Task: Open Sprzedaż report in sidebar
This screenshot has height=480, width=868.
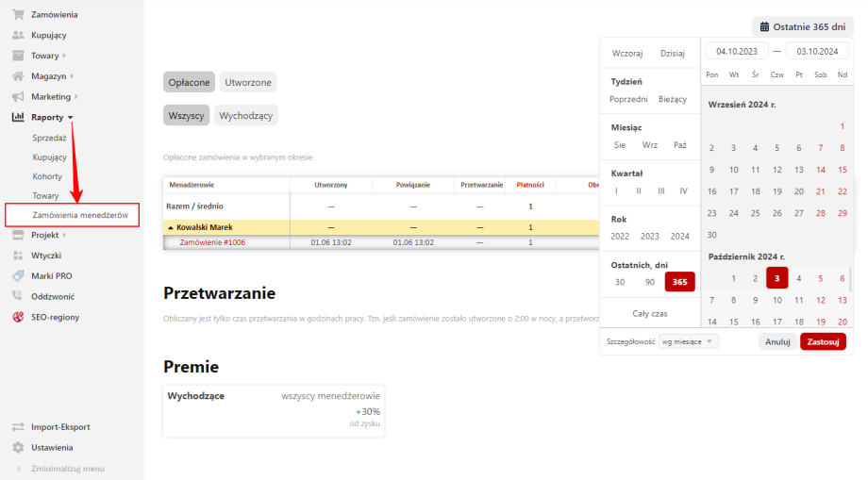Action: tap(49, 138)
